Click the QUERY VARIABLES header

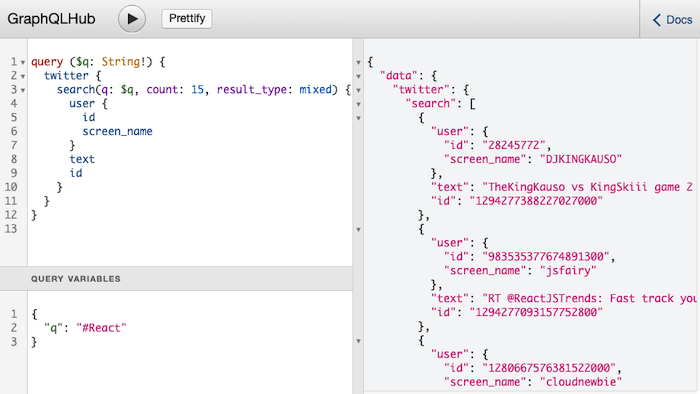coord(176,279)
